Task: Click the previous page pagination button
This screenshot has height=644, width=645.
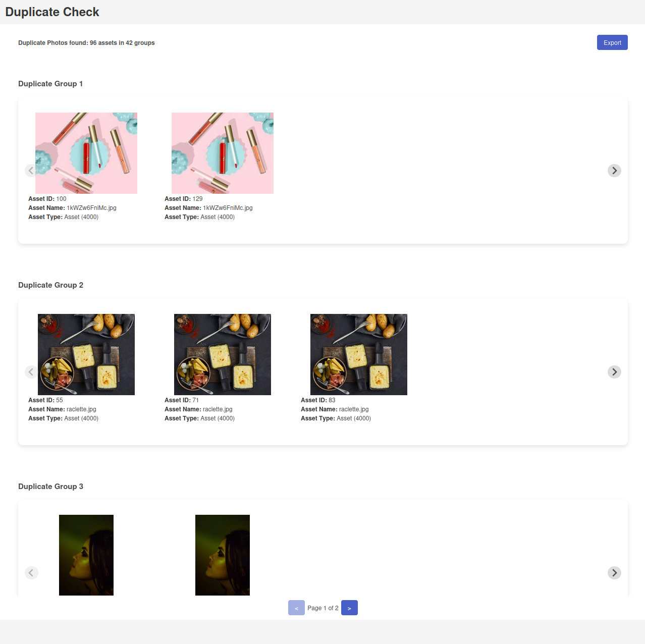Action: click(296, 608)
